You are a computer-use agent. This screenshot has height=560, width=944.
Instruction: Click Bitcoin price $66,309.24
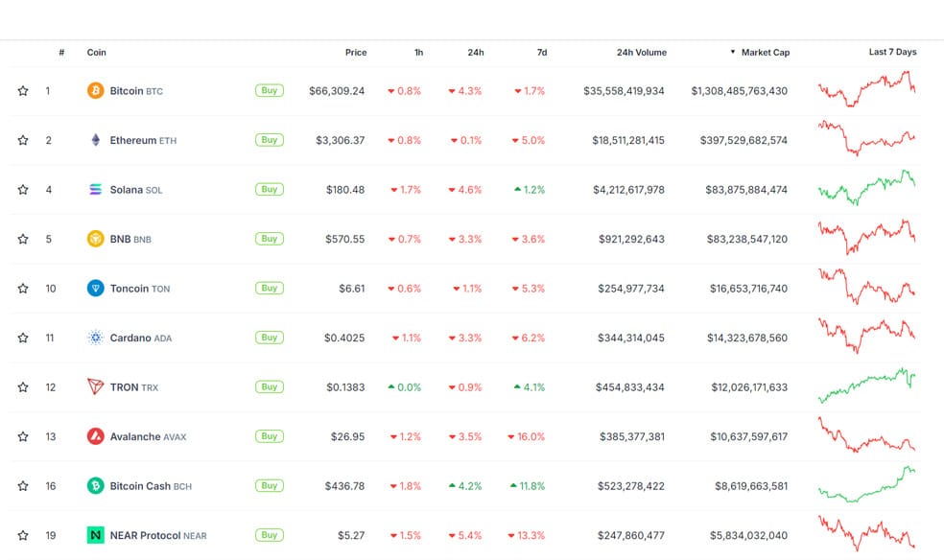pyautogui.click(x=337, y=91)
